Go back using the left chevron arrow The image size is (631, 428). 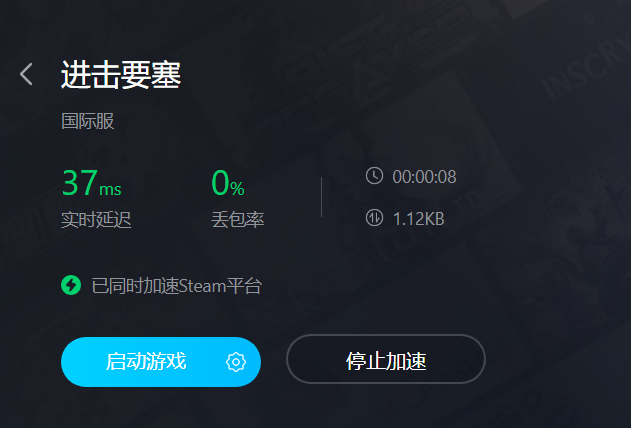click(26, 74)
